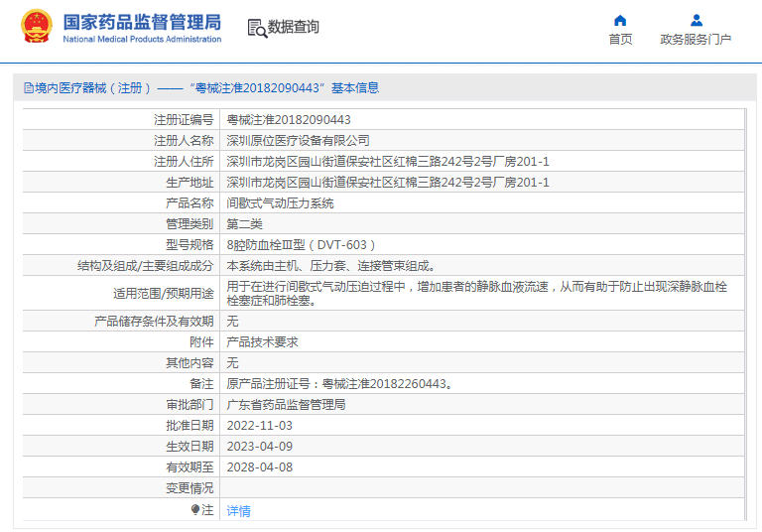Screen dimensions: 762x532
Task: Select effective date 2023-04-09
Action: point(260,447)
